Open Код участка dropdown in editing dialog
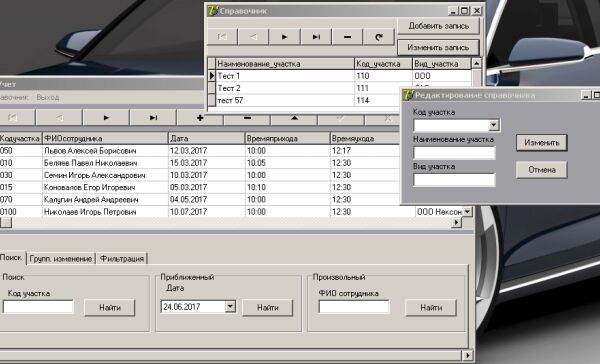Screen dimensions: 600x364 [x=494, y=125]
